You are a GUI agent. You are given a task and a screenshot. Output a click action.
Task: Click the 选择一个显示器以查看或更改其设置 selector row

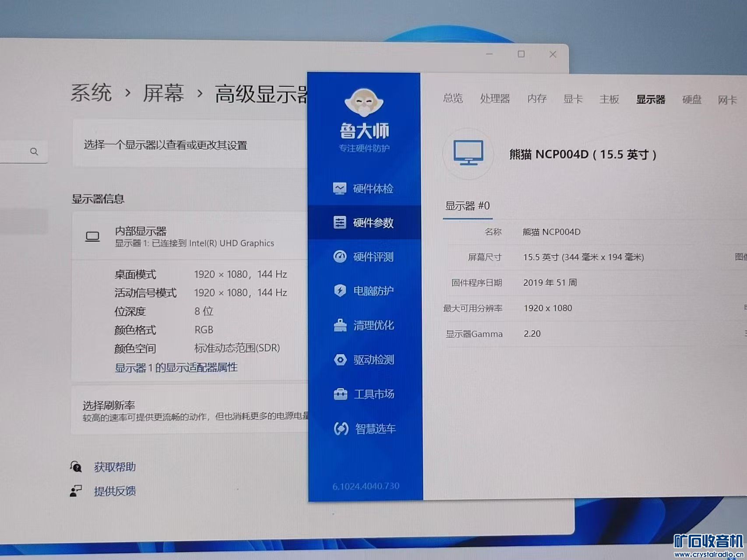[x=190, y=144]
